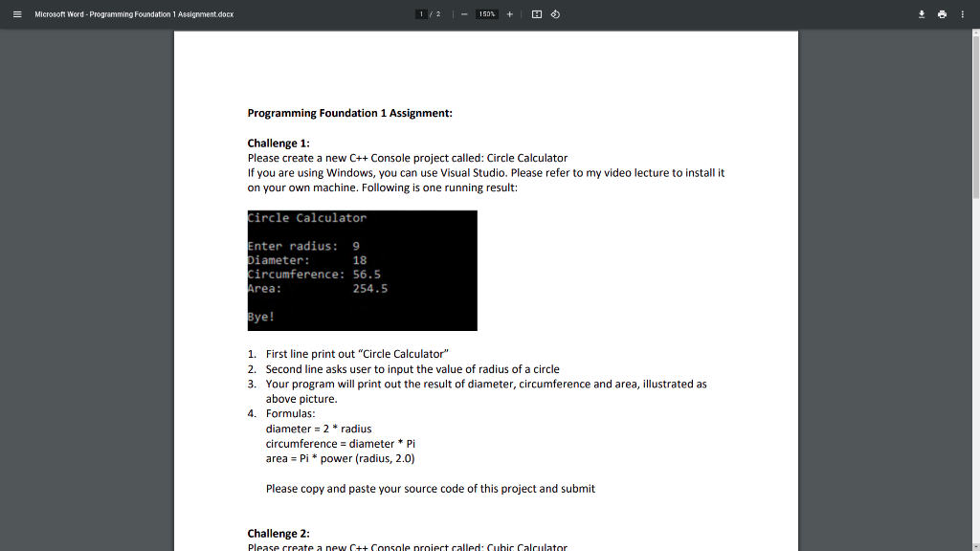Select the 150% zoom level display
Viewport: 980px width, 551px height.
click(487, 13)
